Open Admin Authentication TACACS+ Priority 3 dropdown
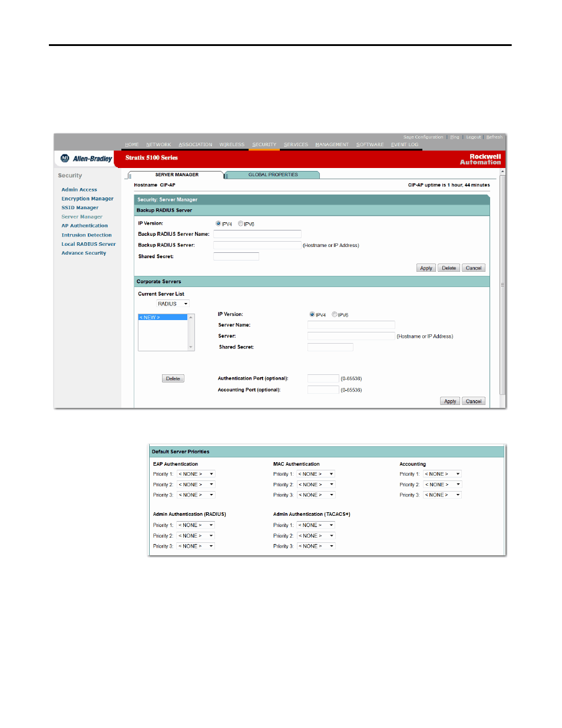Image resolution: width=562 pixels, height=728 pixels. [x=316, y=546]
